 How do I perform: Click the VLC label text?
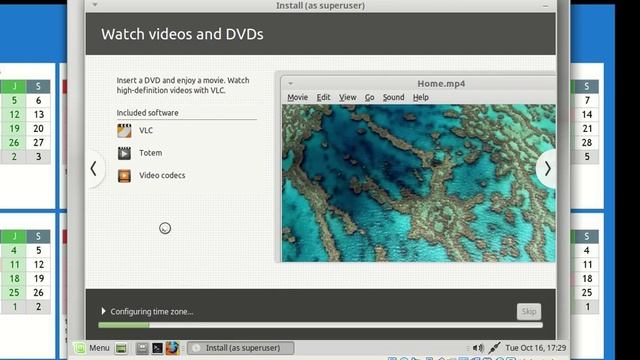tap(146, 131)
